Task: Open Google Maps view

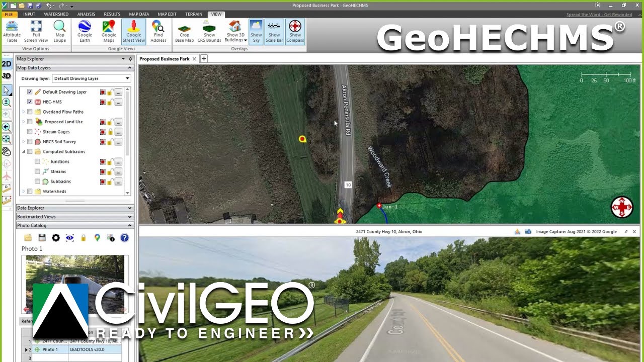Action: tap(109, 32)
